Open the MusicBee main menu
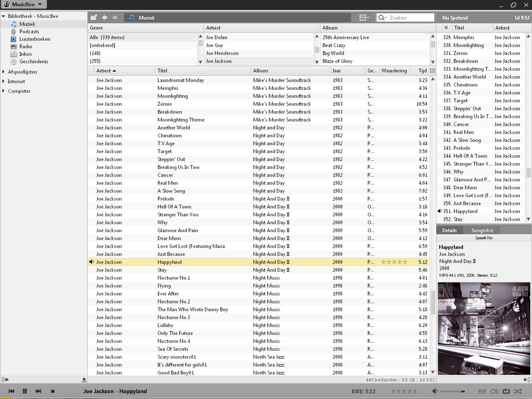 [24, 5]
